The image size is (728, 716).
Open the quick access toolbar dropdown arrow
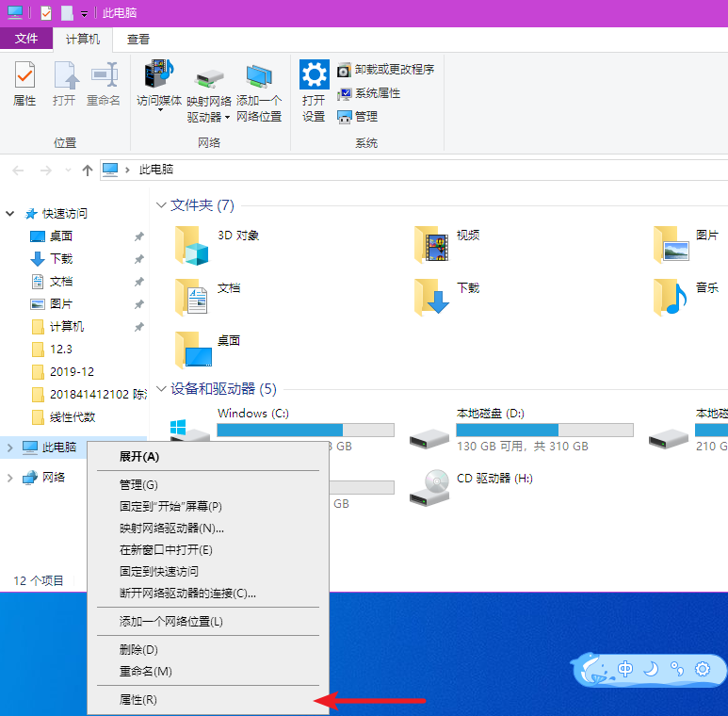click(84, 14)
